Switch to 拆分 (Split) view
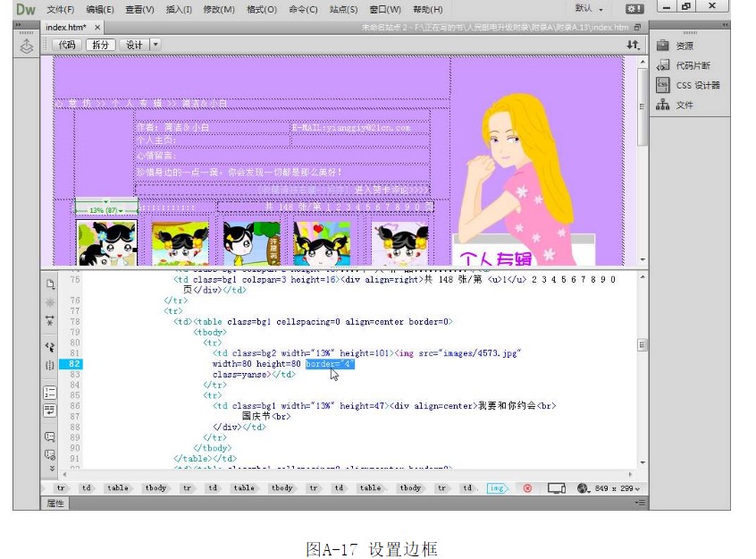The height and width of the screenshot is (559, 756). (x=100, y=44)
